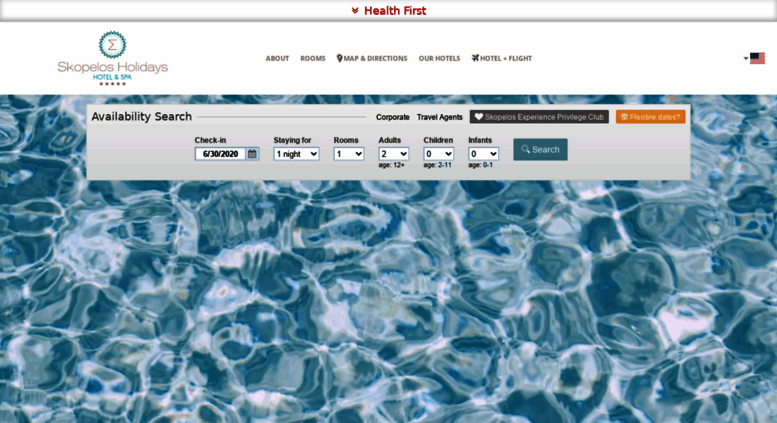The width and height of the screenshot is (777, 423).
Task: Click the Health First chevron icon
Action: click(355, 10)
